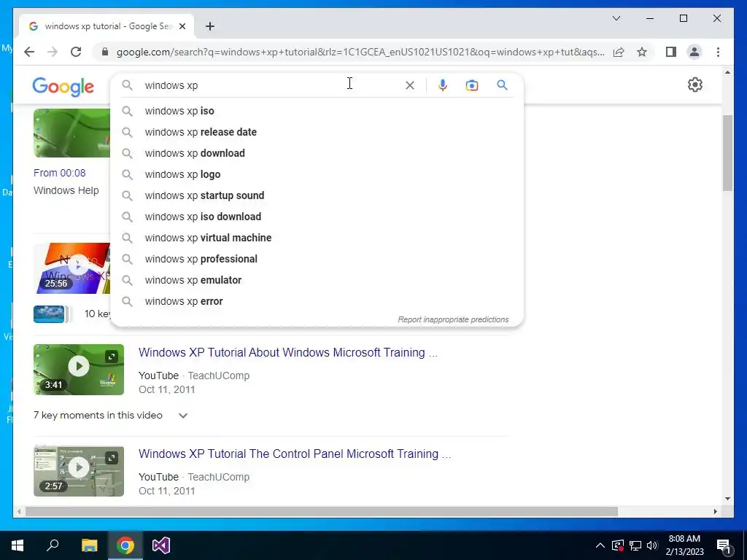
Task: Click the Google logo
Action: point(63,87)
